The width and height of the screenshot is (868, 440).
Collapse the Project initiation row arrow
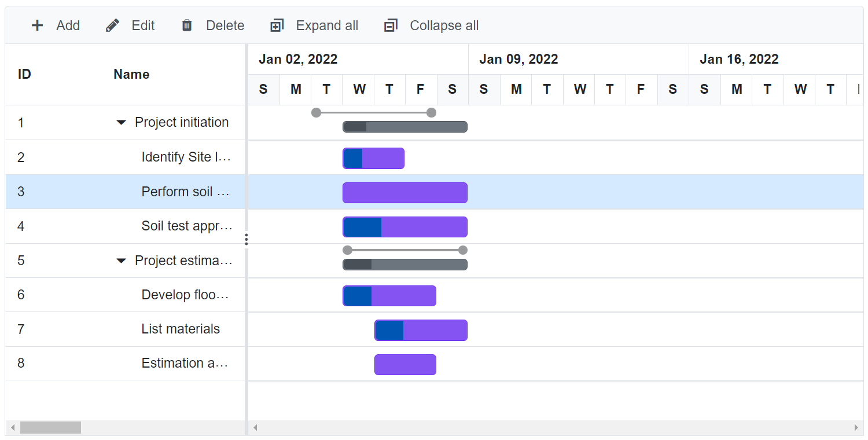click(121, 122)
